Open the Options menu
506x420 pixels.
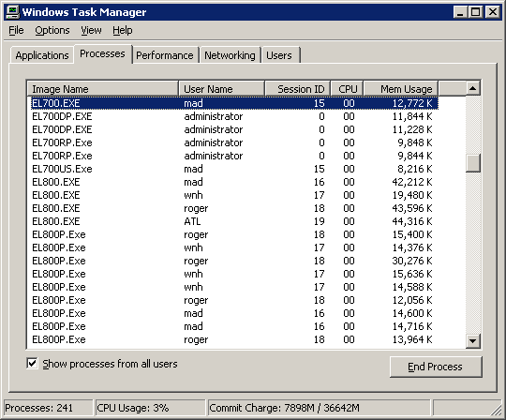[52, 30]
